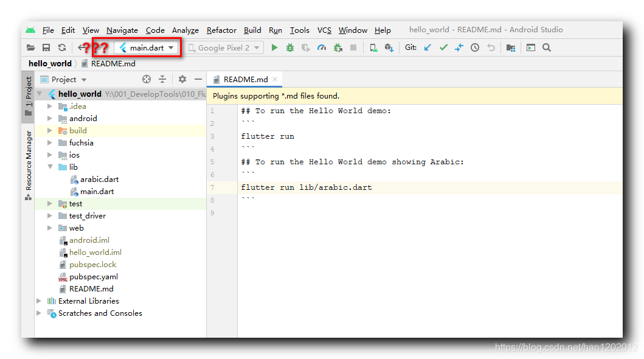Expand Scratches and Consoles node
This screenshot has height=359, width=644.
point(39,313)
